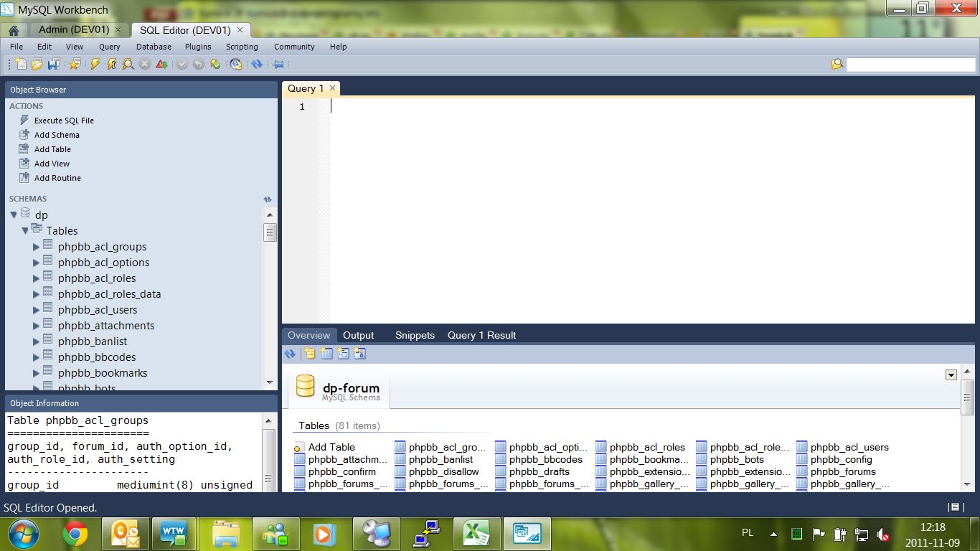Click the red warning with green arrow icon
980x551 pixels.
coord(162,64)
